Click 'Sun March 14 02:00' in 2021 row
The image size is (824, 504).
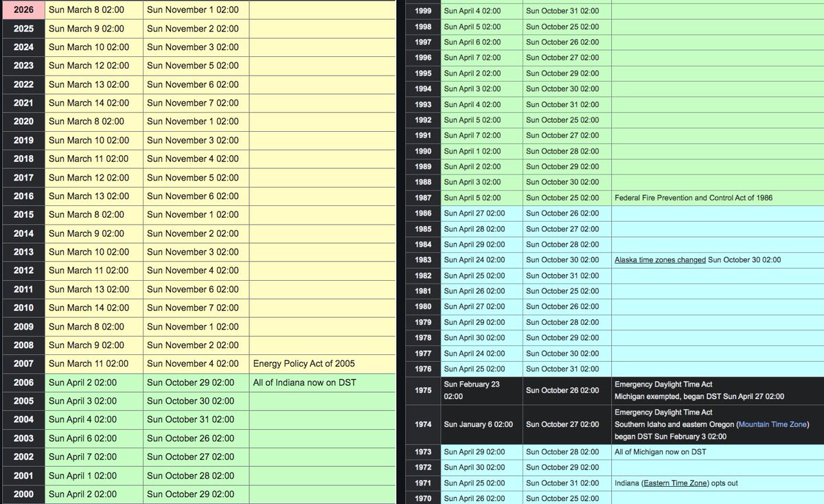[x=89, y=103]
